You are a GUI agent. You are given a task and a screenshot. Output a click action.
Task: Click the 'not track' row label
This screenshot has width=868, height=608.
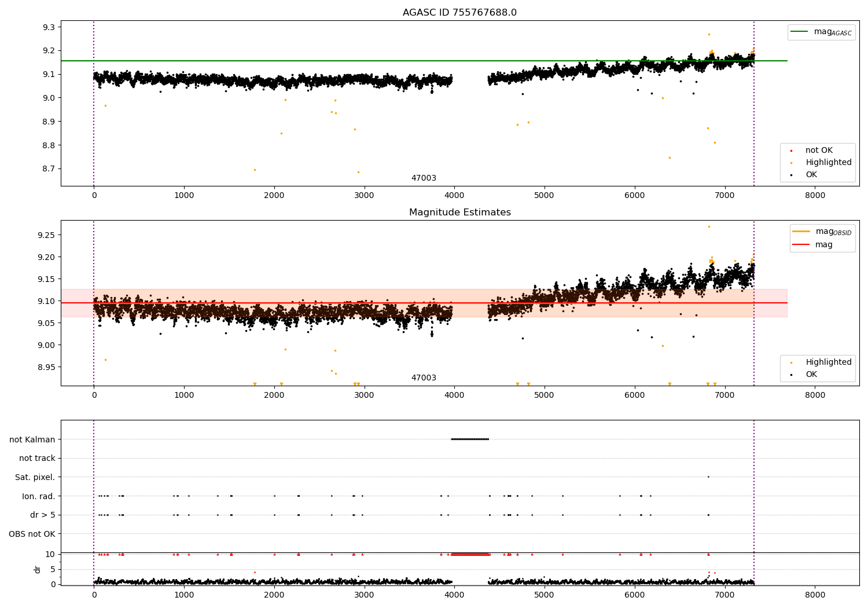pos(37,458)
